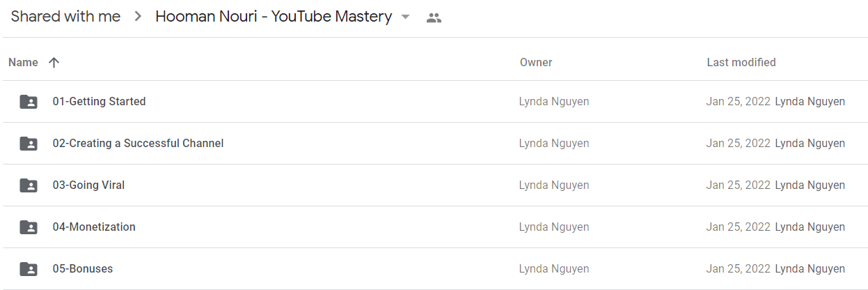Click the shared folder icon for 05-Bonuses
868x290 pixels.
[x=29, y=269]
